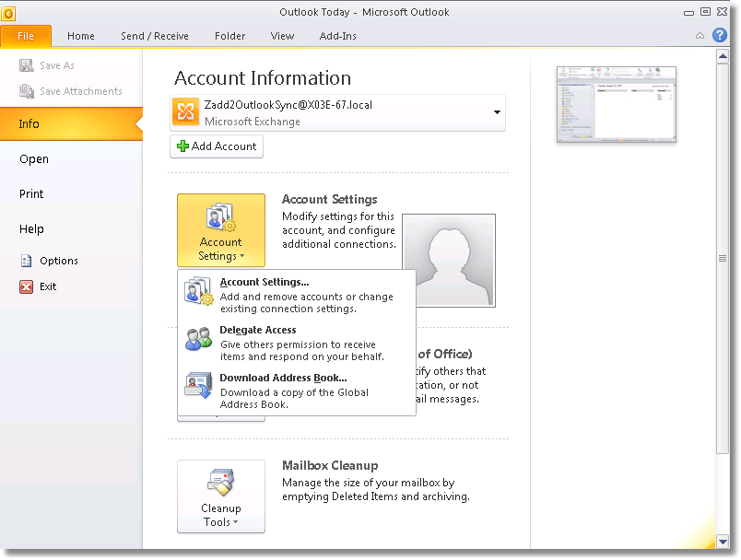This screenshot has height=560, width=741.
Task: Open the Add-Ins ribbon tab
Action: [337, 36]
